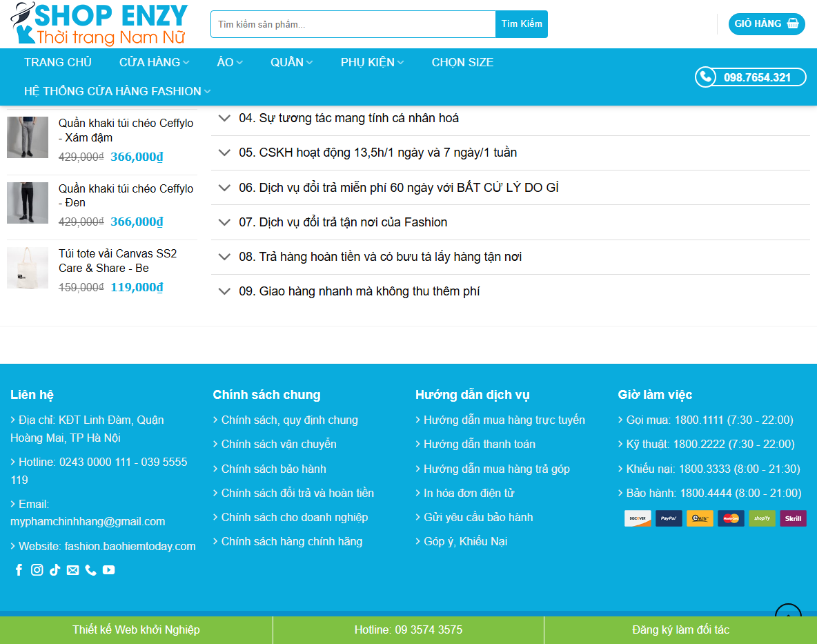Click the Canvas tote bag product thumbnail
The width and height of the screenshot is (817, 644).
pyautogui.click(x=28, y=268)
